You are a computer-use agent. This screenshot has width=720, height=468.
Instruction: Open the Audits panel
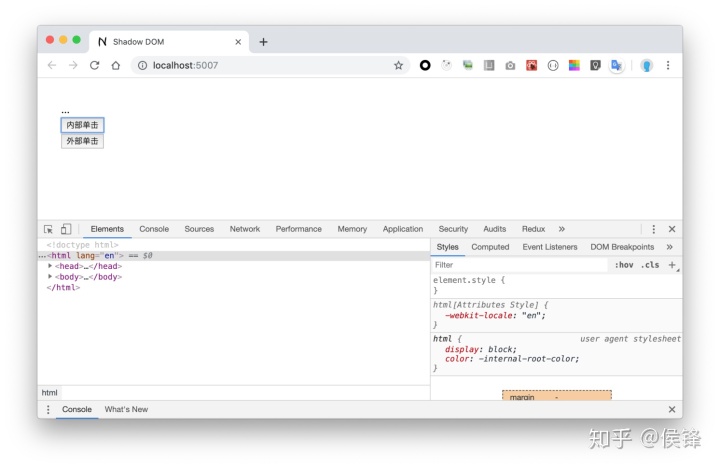tap(495, 229)
